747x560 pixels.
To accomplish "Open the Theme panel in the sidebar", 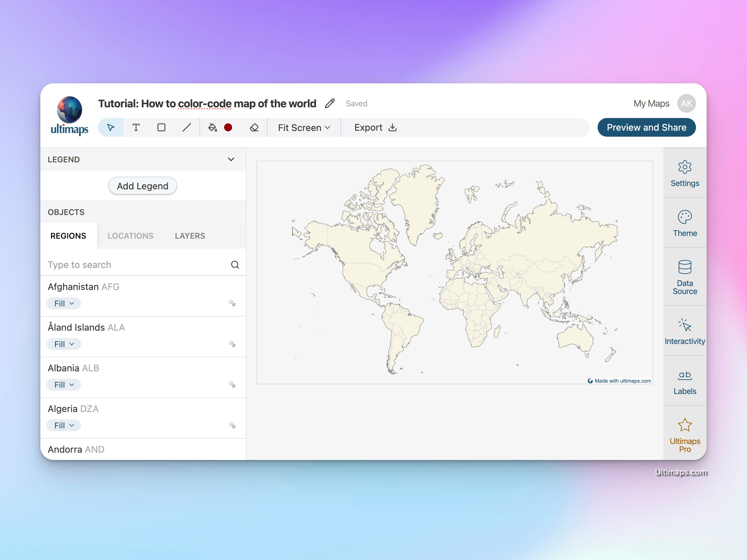I will point(685,223).
